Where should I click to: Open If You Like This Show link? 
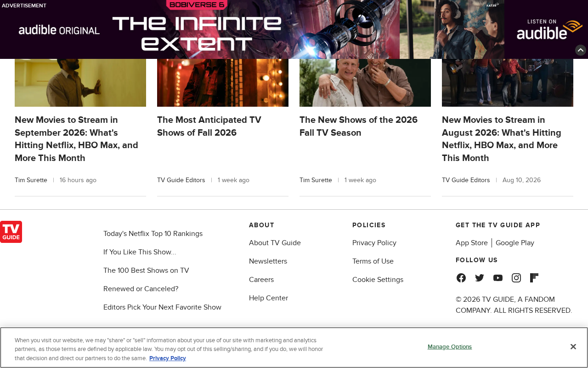pos(140,252)
